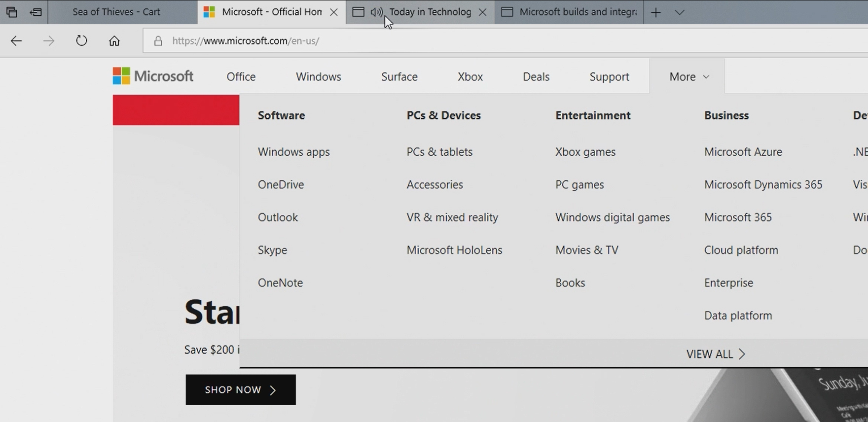Click the SHOP NOW button

(241, 389)
